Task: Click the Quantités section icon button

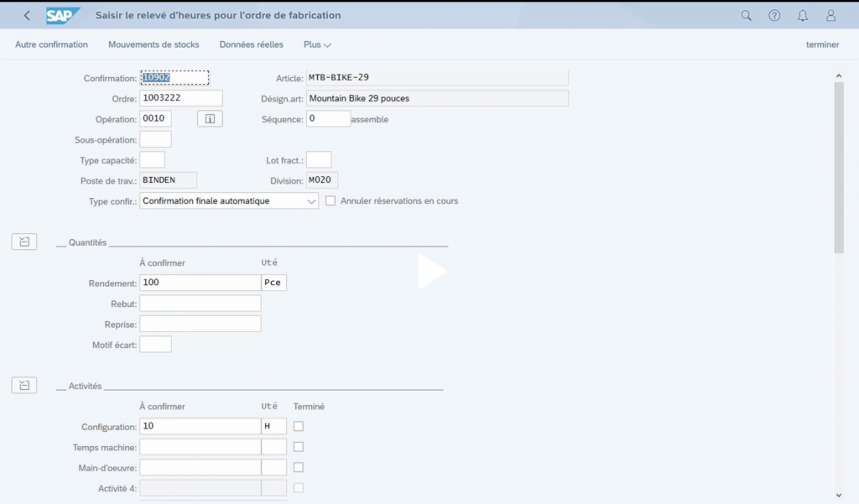Action: [24, 242]
